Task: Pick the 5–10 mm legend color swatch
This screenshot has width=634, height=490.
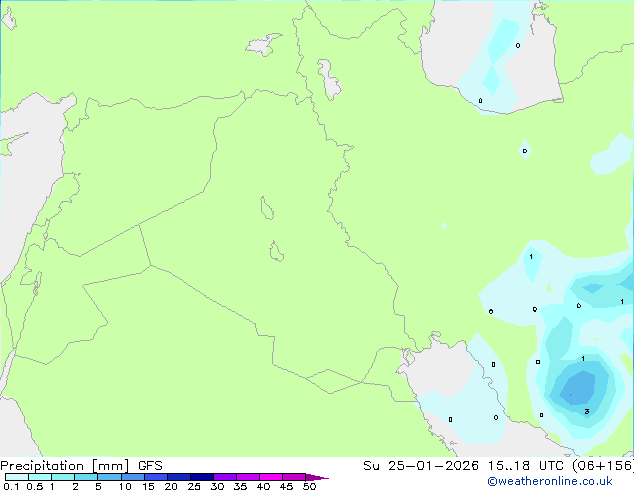Action: point(109,477)
